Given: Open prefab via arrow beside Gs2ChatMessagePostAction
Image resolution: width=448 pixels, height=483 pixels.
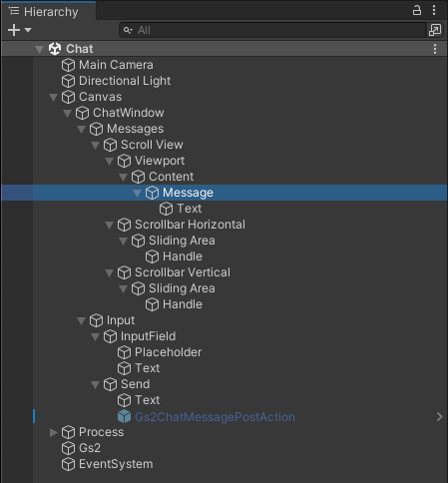Looking at the screenshot, I should click(439, 416).
